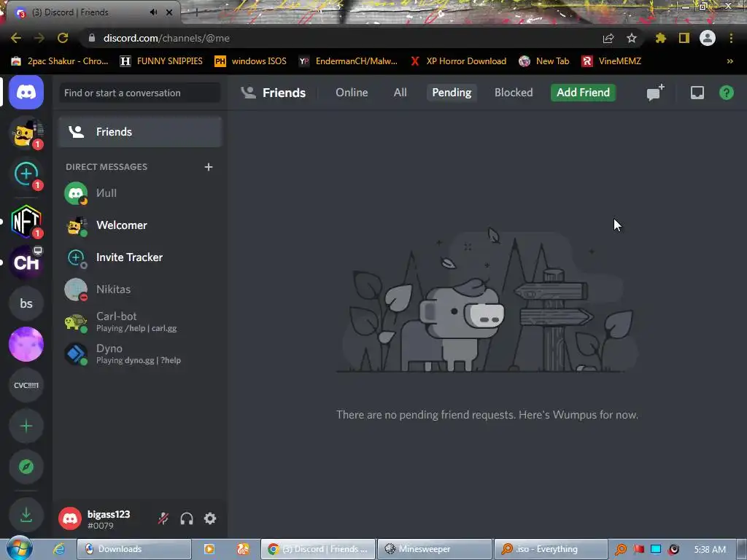Viewport: 747px width, 560px height.
Task: Click Download Apps icon in sidebar
Action: 26,515
